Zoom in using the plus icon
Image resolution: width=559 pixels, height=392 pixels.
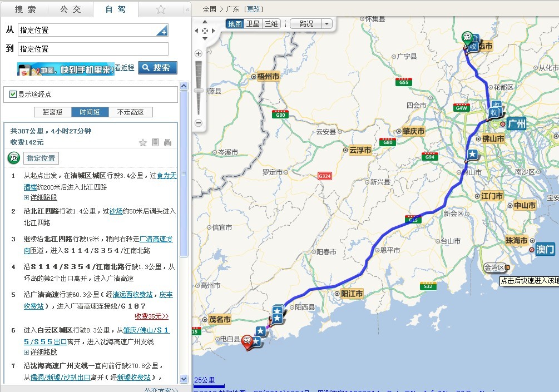click(x=198, y=54)
